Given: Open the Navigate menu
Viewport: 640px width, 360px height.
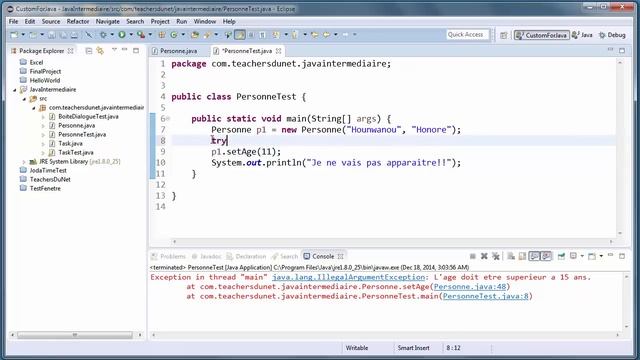Looking at the screenshot, I should [108, 21].
